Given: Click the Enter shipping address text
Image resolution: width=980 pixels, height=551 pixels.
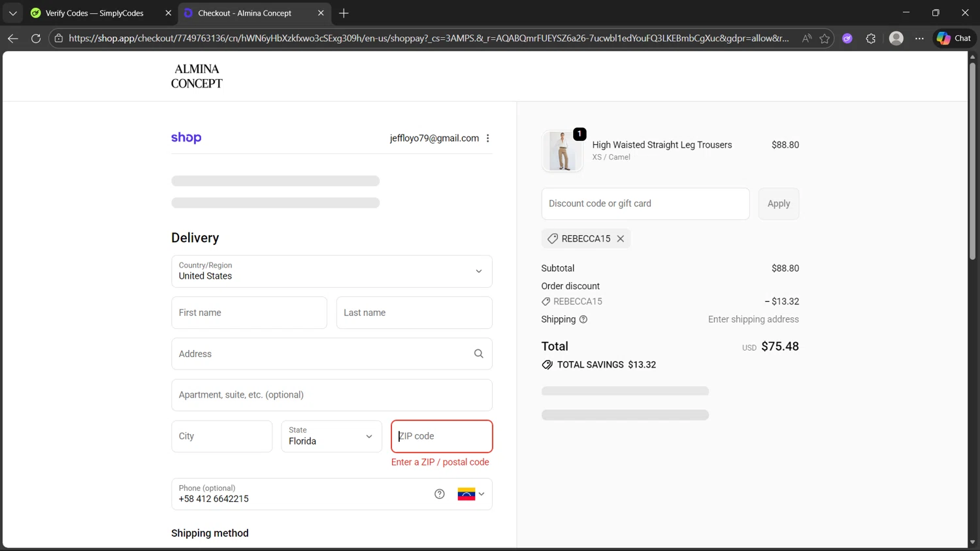Looking at the screenshot, I should (753, 319).
